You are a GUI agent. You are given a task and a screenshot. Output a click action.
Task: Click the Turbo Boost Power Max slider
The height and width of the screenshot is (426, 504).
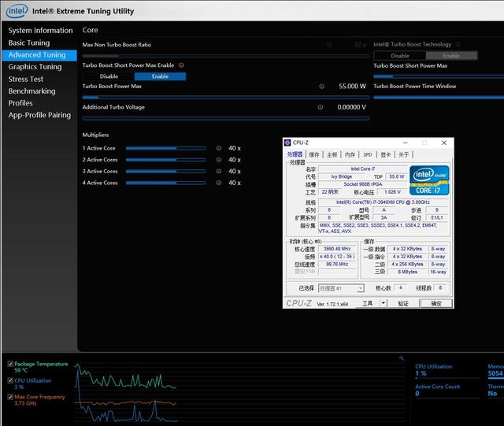click(x=226, y=98)
